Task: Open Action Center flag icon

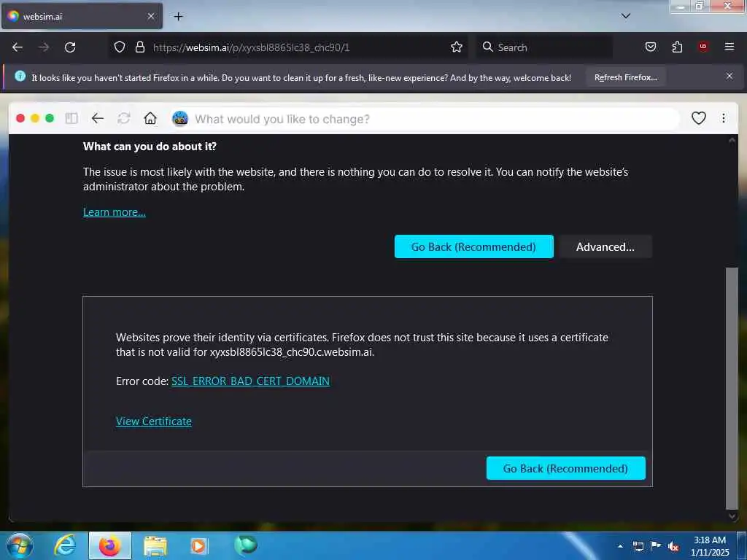Action: pyautogui.click(x=656, y=545)
